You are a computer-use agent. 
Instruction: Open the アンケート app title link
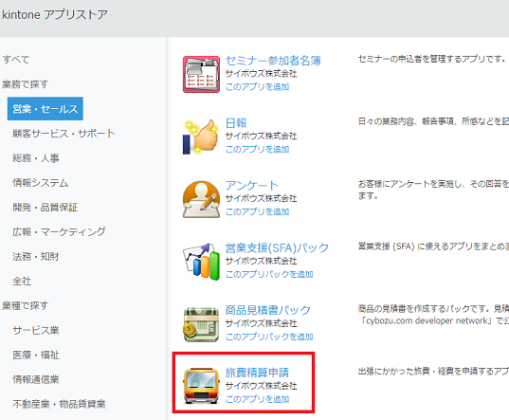(252, 185)
